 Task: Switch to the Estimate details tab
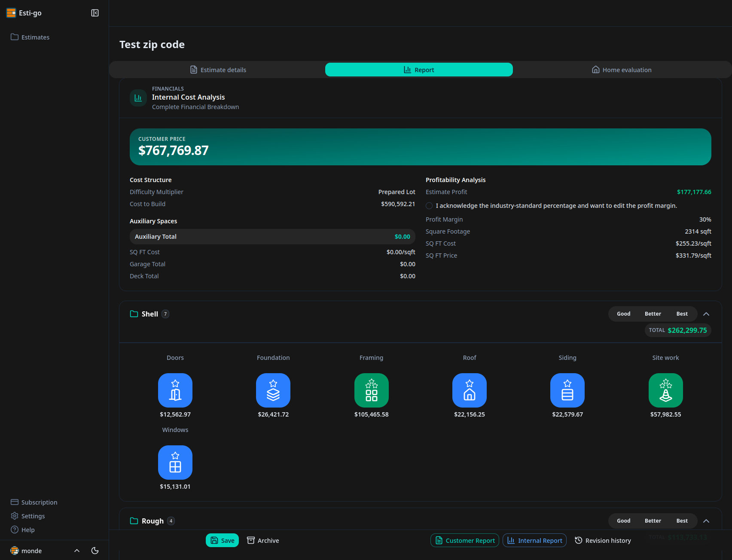[x=218, y=70]
